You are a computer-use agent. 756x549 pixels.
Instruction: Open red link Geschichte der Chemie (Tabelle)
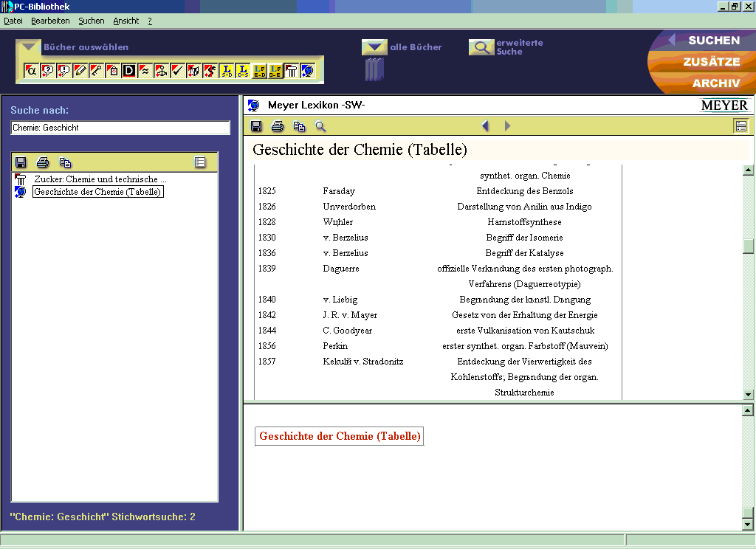tap(340, 436)
